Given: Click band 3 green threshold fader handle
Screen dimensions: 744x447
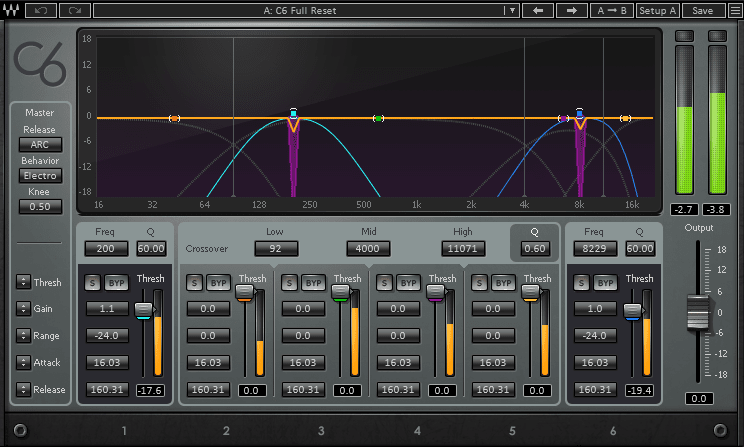Looking at the screenshot, I should point(340,293).
